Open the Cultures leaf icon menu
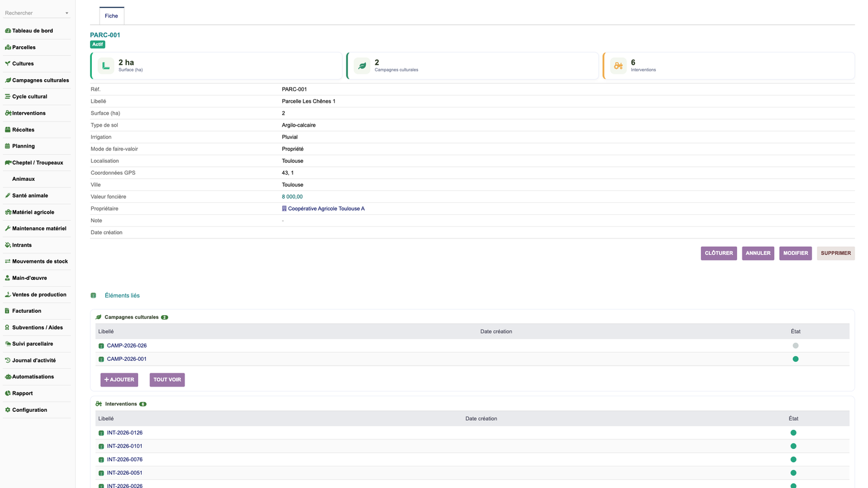 tap(8, 64)
